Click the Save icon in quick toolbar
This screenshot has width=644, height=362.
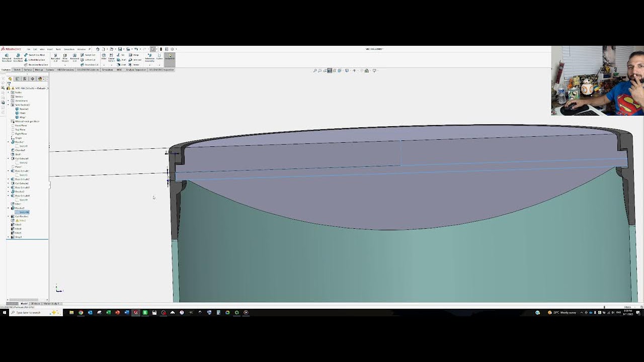tap(120, 49)
